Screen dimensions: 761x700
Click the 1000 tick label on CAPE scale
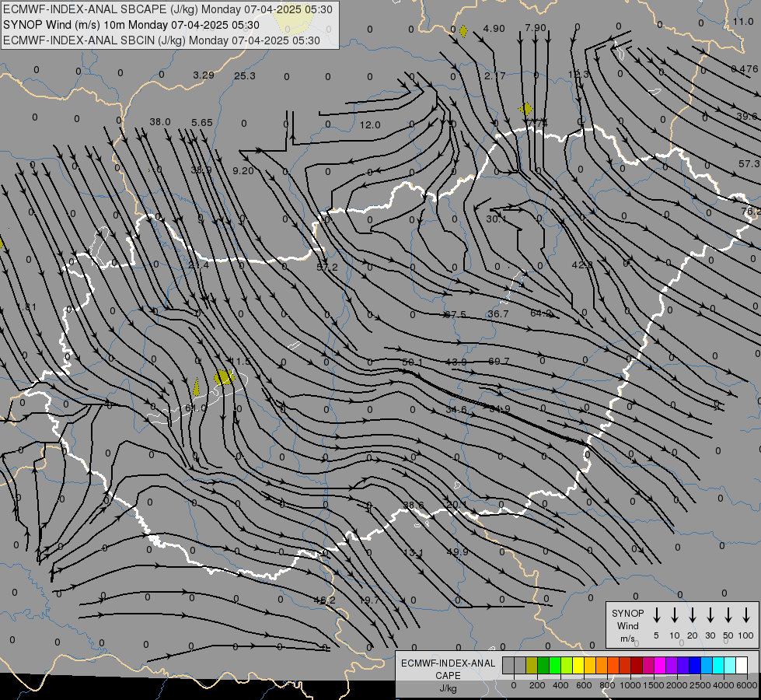(x=630, y=685)
